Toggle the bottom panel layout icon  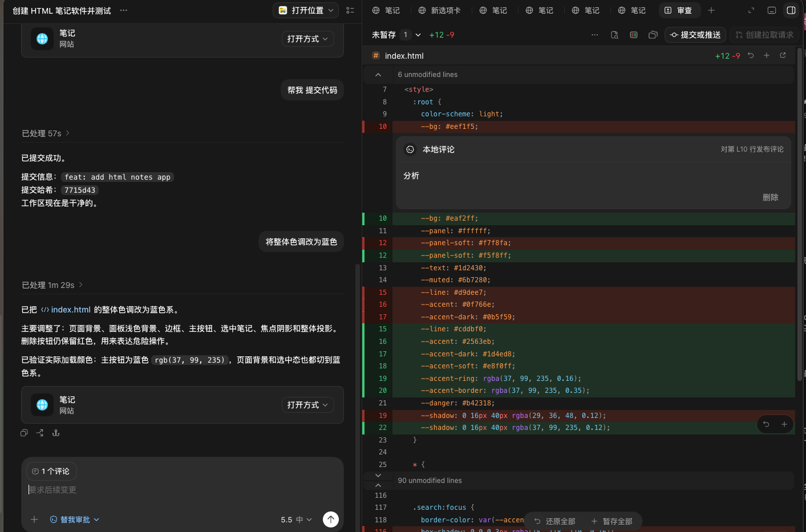772,10
